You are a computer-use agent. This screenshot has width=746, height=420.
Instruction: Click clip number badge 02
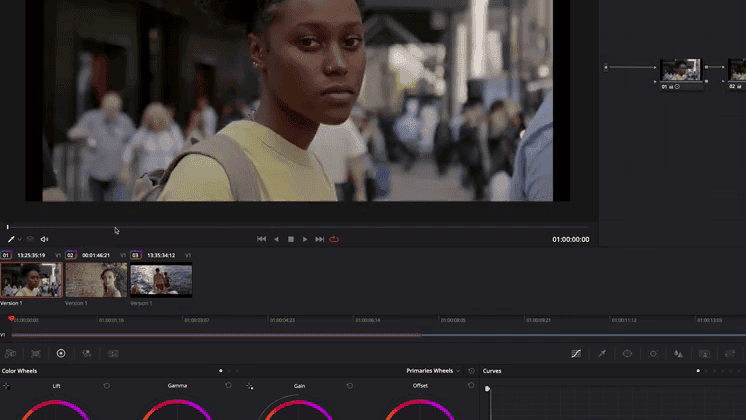(x=71, y=255)
